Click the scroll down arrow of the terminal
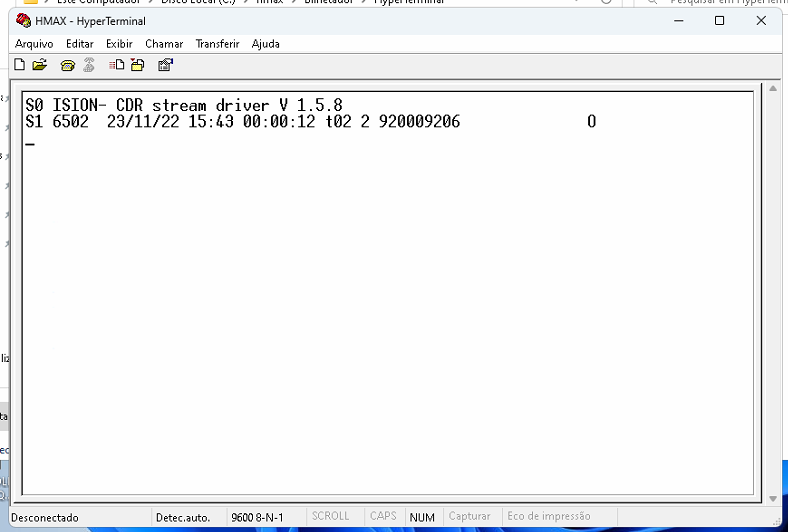The width and height of the screenshot is (788, 532). (772, 498)
